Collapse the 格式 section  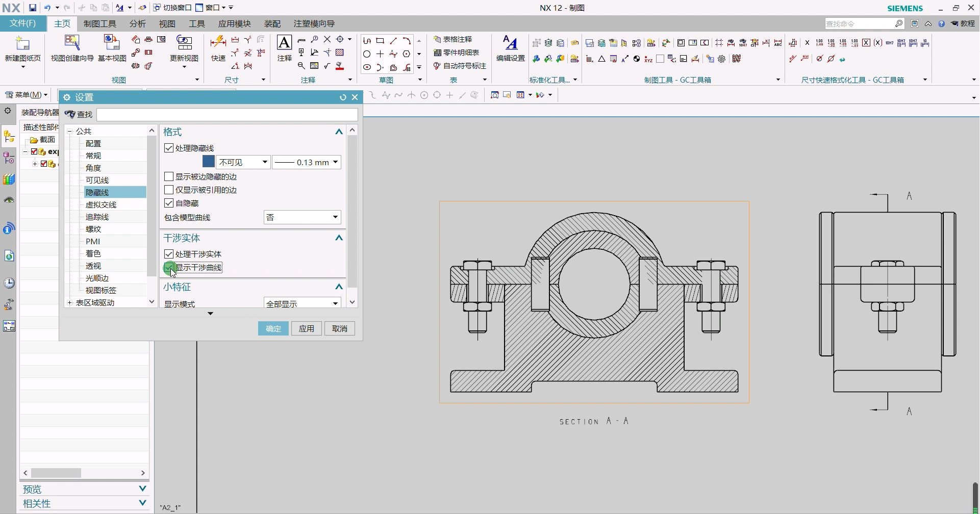(x=339, y=132)
